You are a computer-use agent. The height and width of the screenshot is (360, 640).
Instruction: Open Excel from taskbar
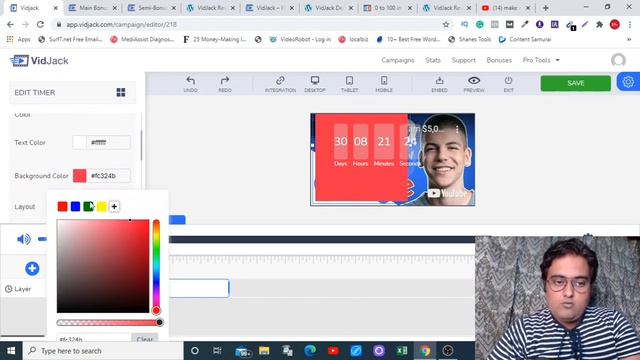[402, 351]
